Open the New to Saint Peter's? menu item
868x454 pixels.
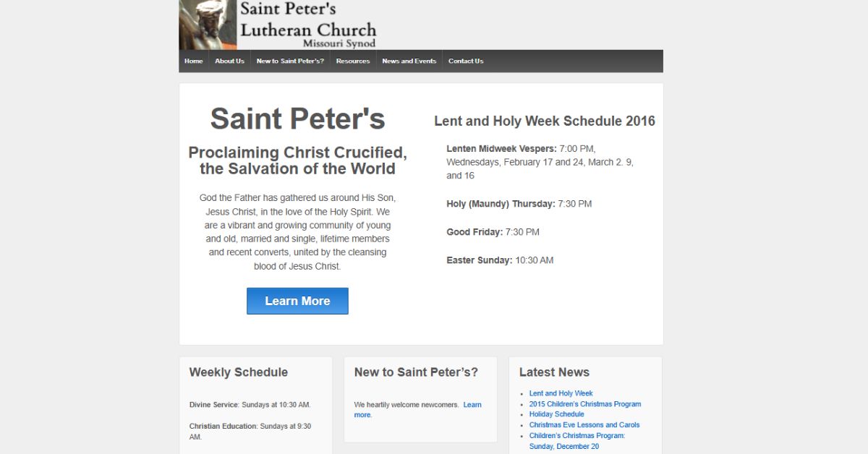tap(290, 61)
